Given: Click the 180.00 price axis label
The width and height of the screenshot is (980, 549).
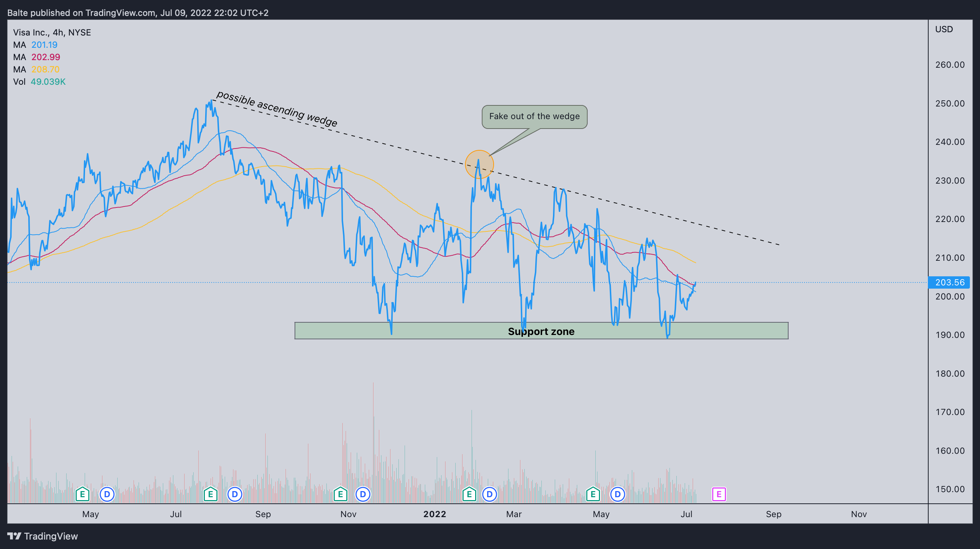Looking at the screenshot, I should coord(950,373).
